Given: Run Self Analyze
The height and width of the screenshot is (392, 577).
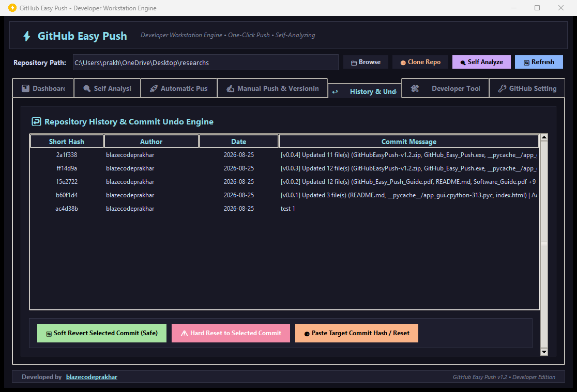Looking at the screenshot, I should pyautogui.click(x=481, y=62).
